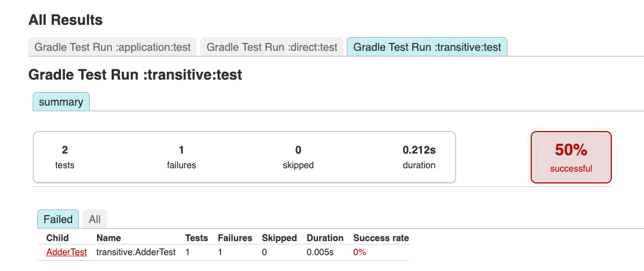The width and height of the screenshot is (644, 271).
Task: Switch to Gradle Test Run :direct:test tab
Action: [272, 47]
